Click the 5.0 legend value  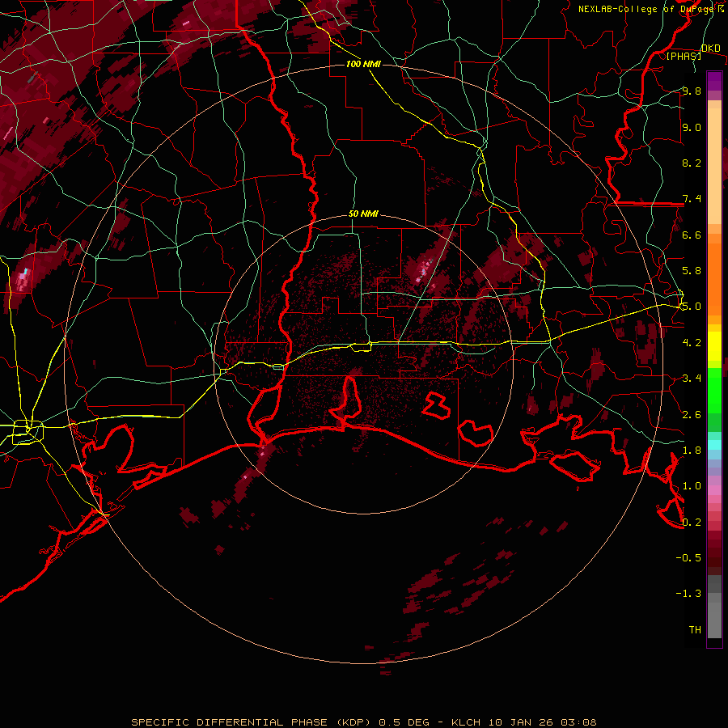692,307
